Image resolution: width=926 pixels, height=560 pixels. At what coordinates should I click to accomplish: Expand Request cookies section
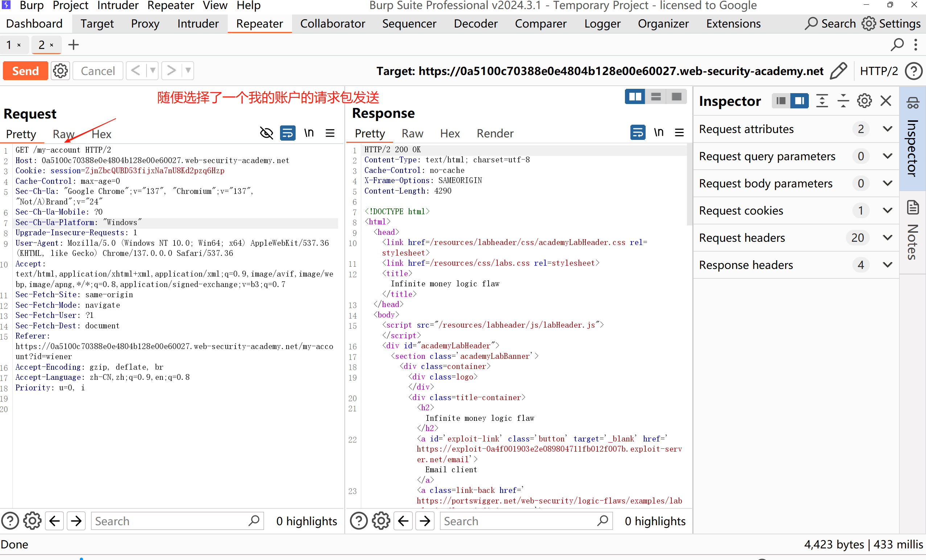pyautogui.click(x=887, y=210)
